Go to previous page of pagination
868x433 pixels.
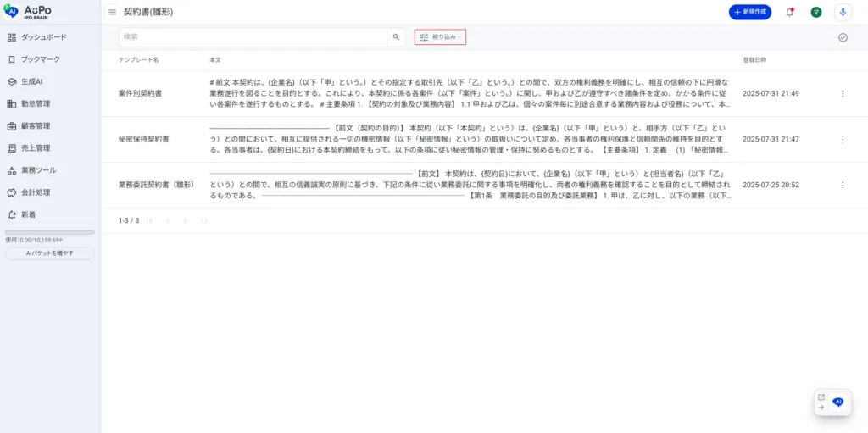(x=167, y=220)
